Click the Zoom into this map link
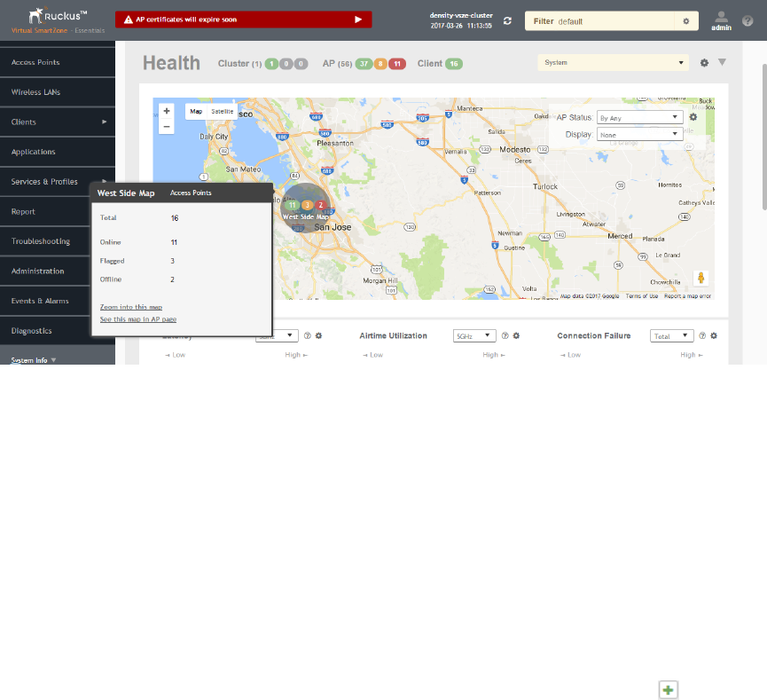This screenshot has width=767, height=700. pyautogui.click(x=131, y=307)
